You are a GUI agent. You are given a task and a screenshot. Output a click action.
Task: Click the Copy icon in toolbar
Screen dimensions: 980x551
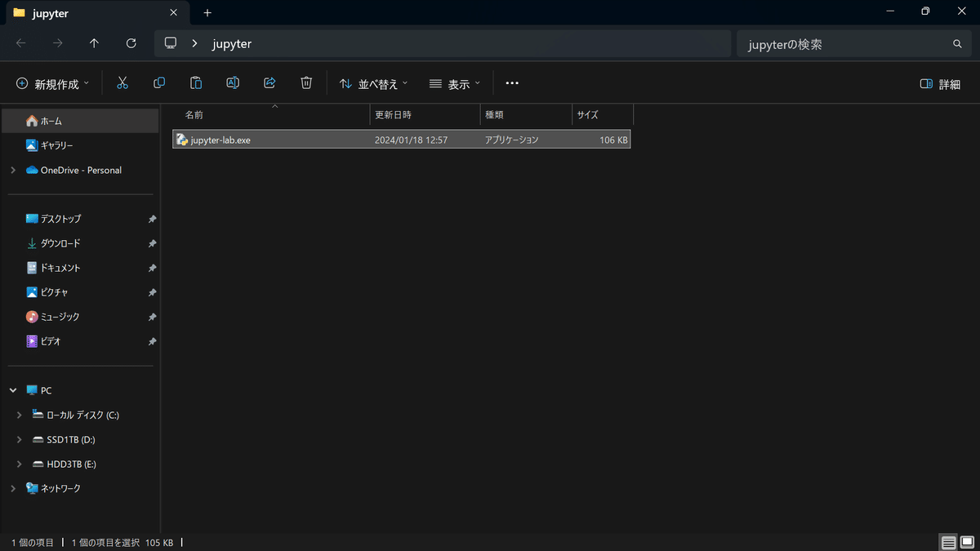(x=159, y=83)
